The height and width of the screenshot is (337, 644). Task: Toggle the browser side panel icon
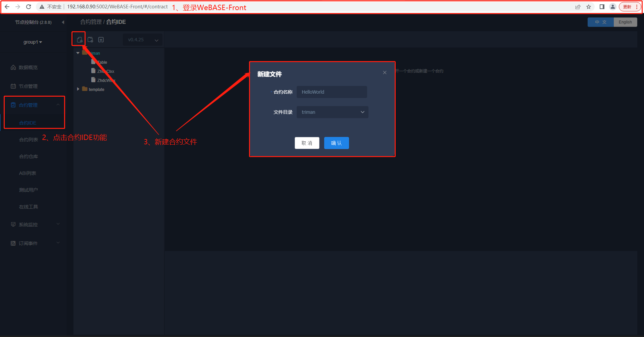602,7
